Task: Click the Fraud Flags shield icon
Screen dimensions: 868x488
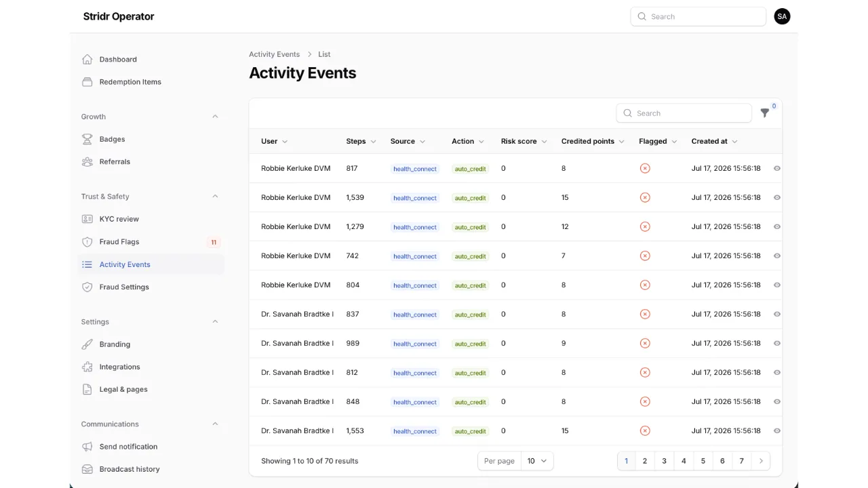Action: click(87, 242)
